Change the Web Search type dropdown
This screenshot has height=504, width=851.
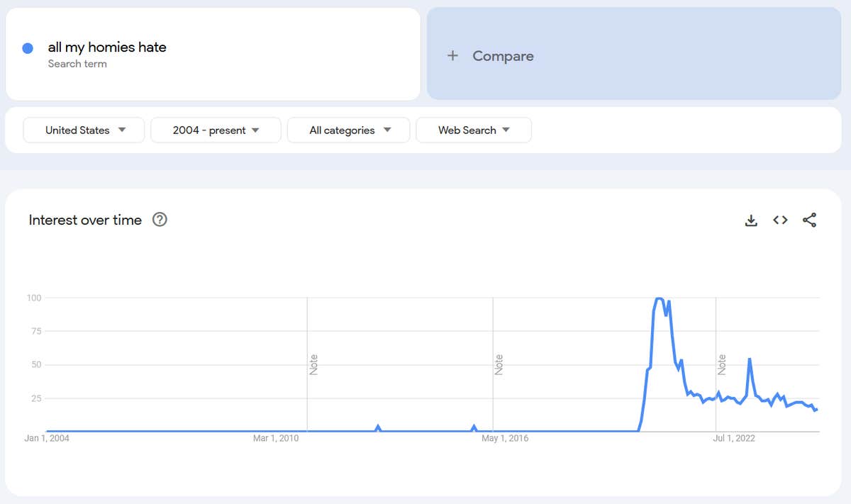coord(473,130)
